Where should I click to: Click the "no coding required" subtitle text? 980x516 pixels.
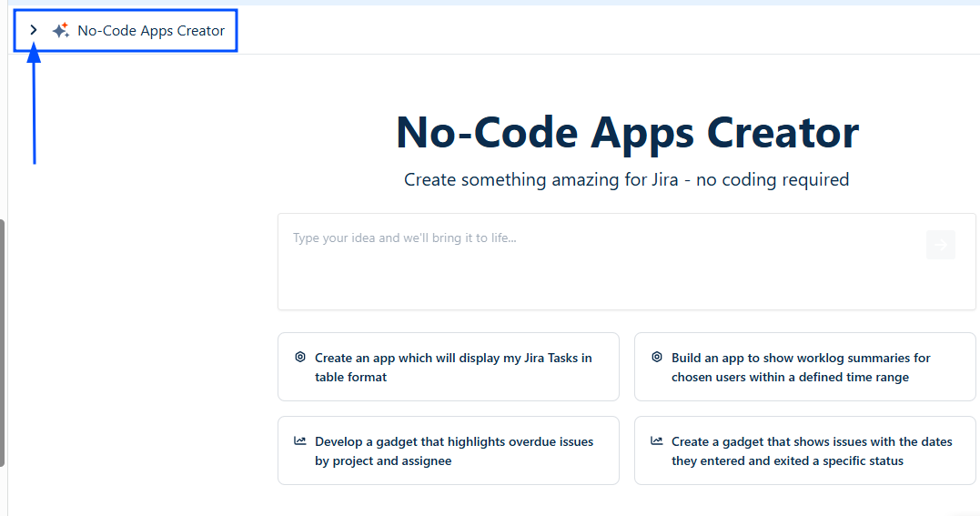tap(772, 180)
